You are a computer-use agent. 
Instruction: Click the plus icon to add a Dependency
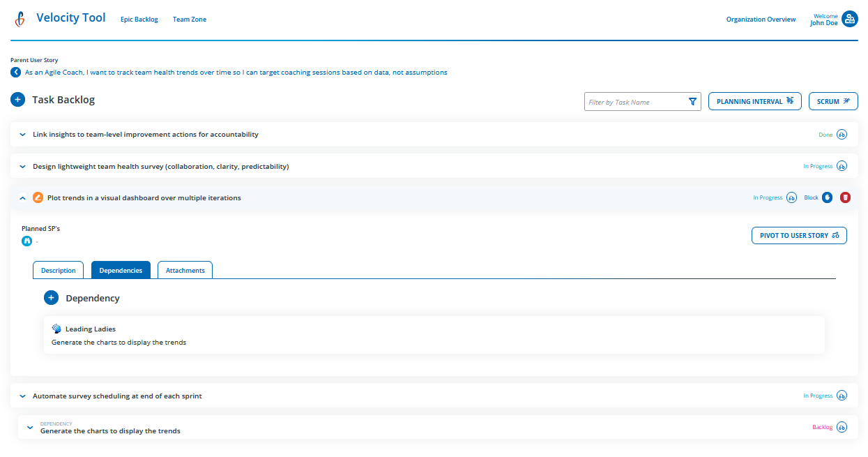51,297
